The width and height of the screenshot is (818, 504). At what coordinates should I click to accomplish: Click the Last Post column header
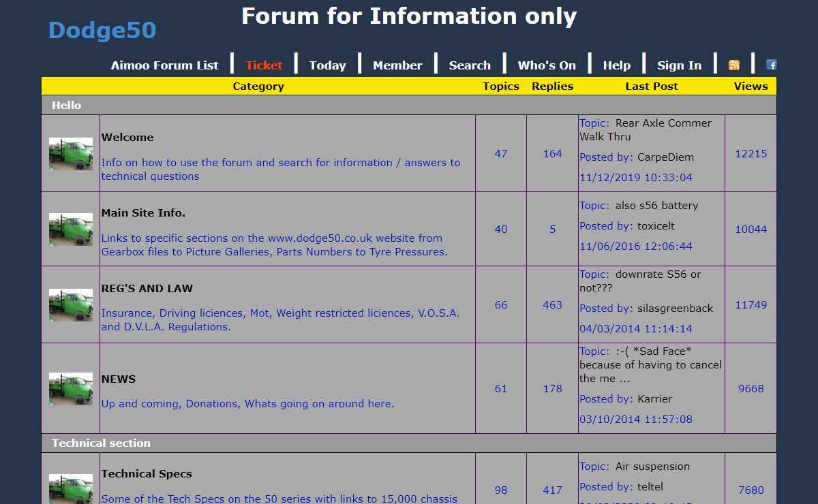[x=652, y=86]
